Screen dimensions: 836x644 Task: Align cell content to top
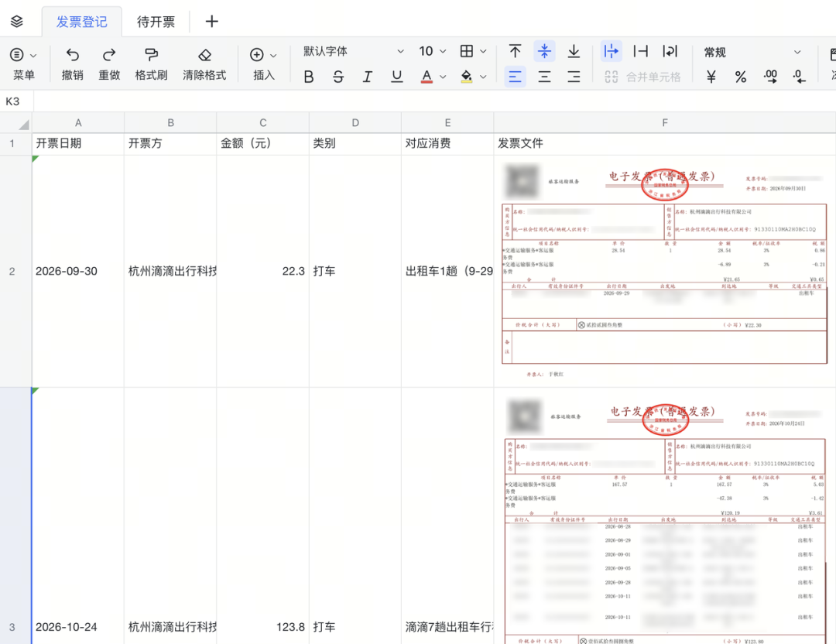pos(515,52)
